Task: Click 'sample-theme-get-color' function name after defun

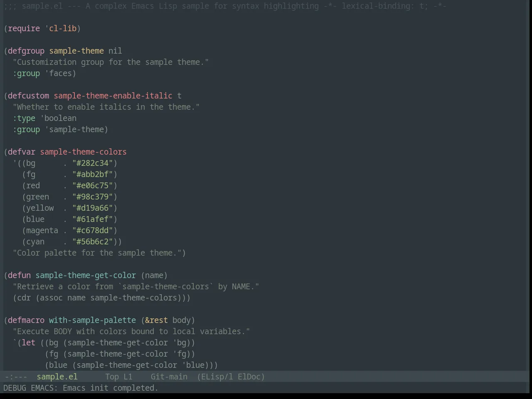Action: point(86,275)
